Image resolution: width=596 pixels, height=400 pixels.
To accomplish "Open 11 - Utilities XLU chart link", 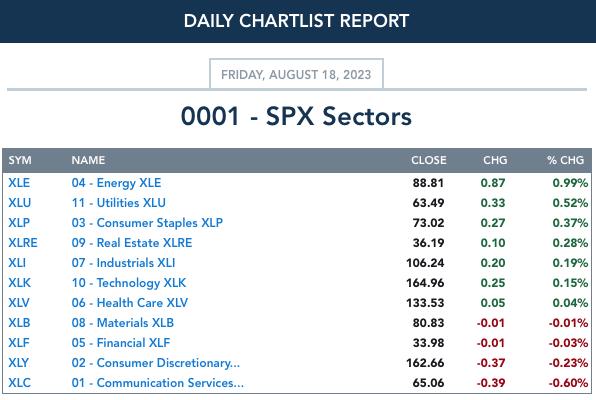I will [x=119, y=203].
